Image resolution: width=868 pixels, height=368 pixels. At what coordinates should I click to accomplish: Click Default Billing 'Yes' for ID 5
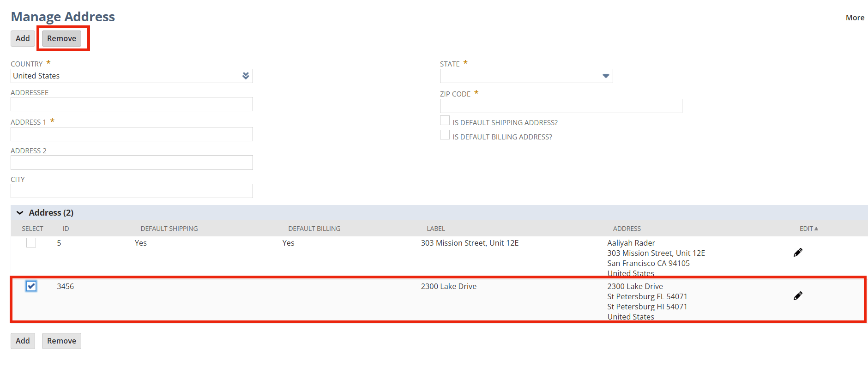point(288,243)
